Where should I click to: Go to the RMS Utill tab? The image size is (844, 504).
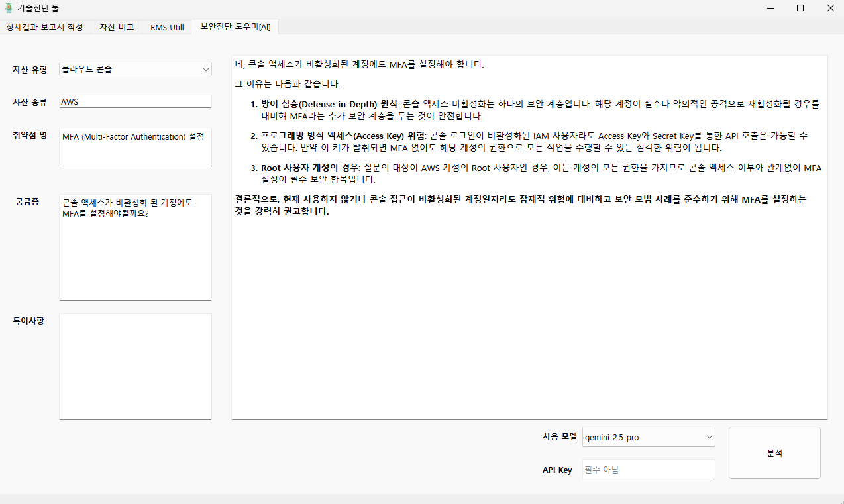coord(167,27)
